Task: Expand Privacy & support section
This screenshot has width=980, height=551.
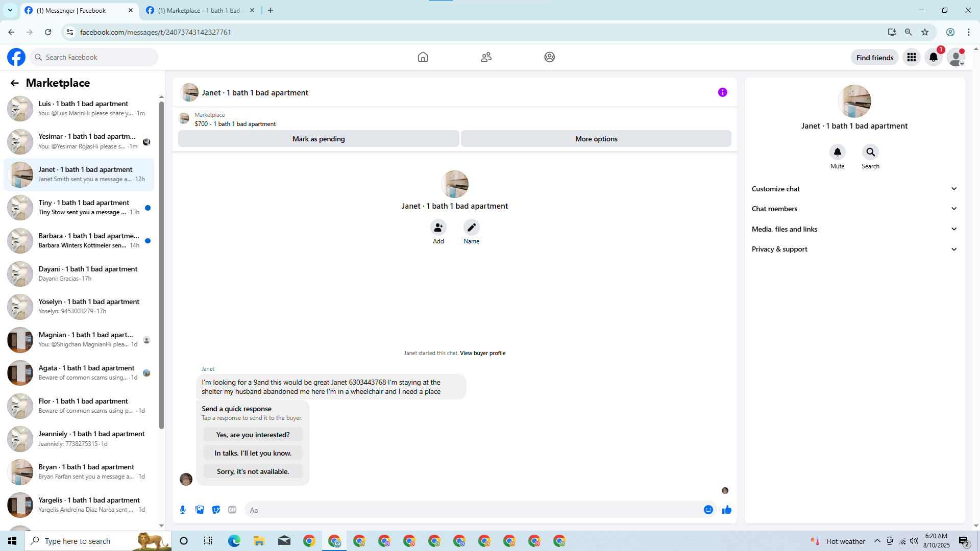Action: (x=854, y=249)
